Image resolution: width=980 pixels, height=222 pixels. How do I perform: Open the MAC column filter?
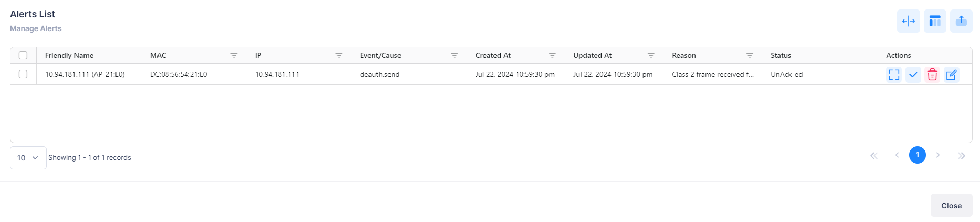[x=234, y=55]
